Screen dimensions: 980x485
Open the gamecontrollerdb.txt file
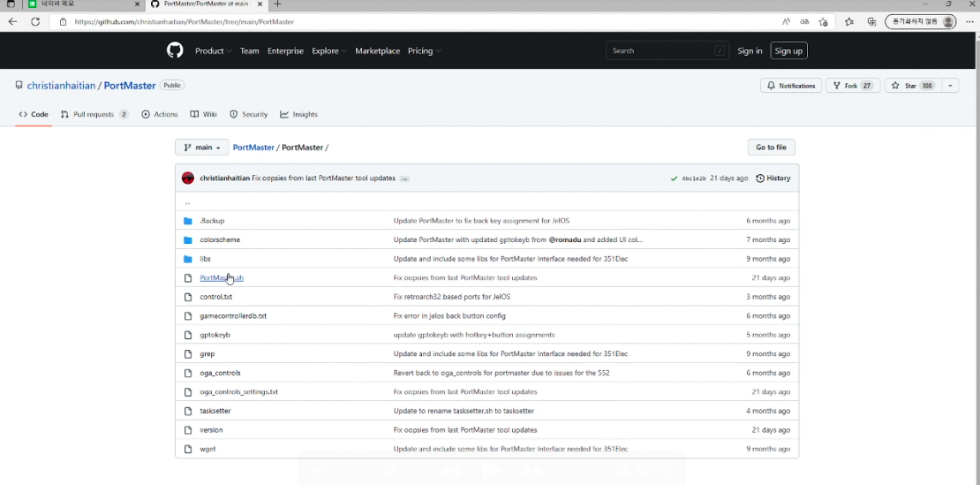coord(233,315)
